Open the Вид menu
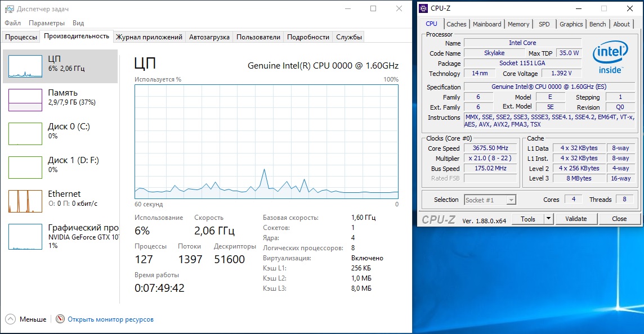This screenshot has height=334, width=644. point(78,23)
